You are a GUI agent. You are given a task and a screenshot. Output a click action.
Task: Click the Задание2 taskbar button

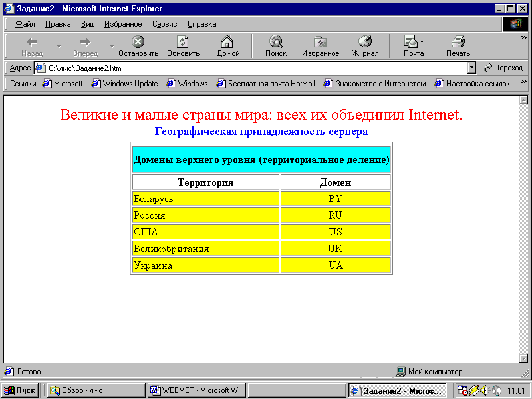[x=398, y=390]
